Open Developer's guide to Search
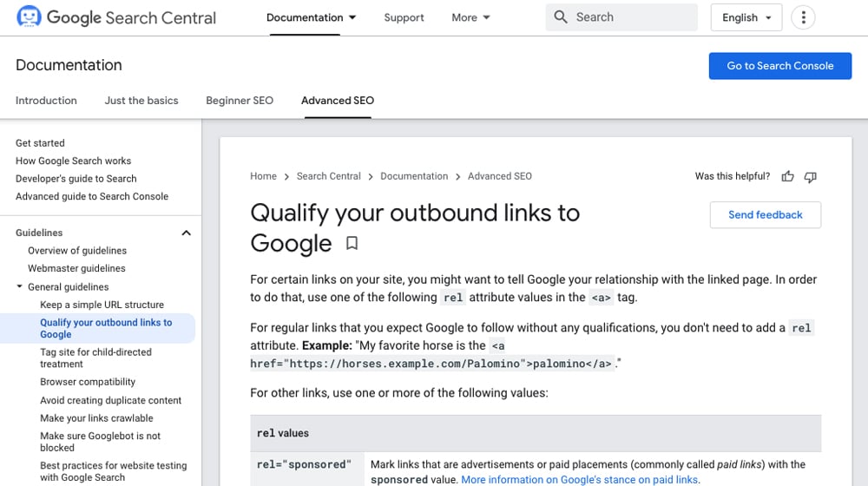Screen dimensions: 868x486 coord(76,178)
